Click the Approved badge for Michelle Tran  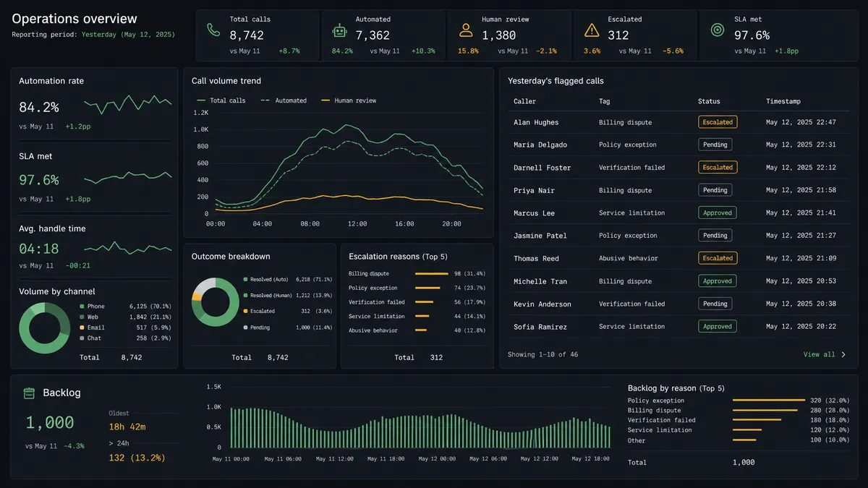[x=718, y=281]
